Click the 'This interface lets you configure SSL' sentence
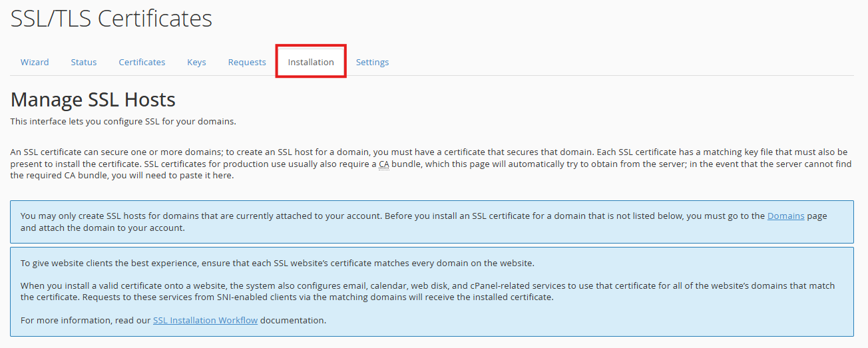868x348 pixels. (x=123, y=122)
